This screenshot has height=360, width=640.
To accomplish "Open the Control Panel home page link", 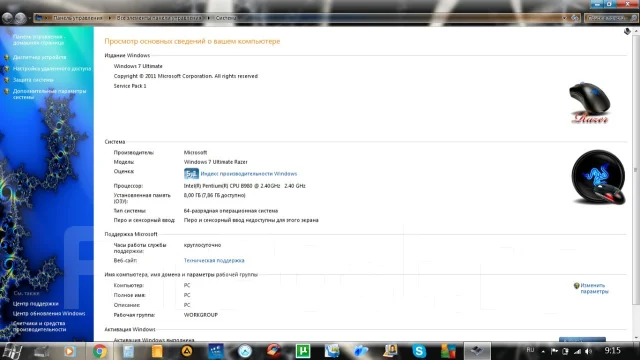I will [39, 40].
